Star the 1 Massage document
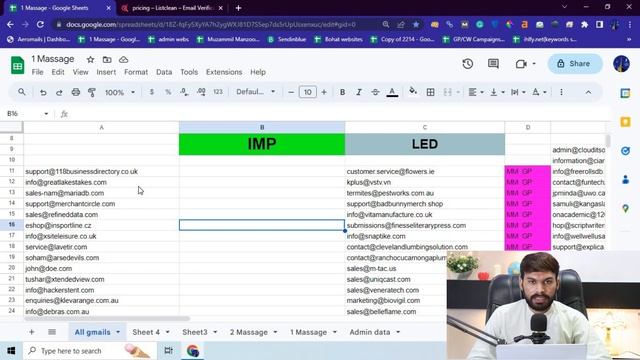This screenshot has width=640, height=360. click(x=90, y=60)
